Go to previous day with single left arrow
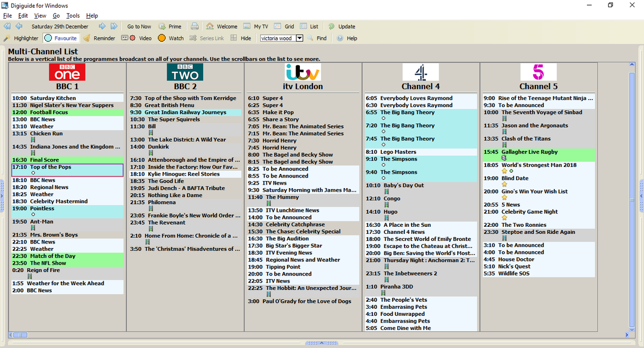The image size is (644, 348). coord(19,26)
